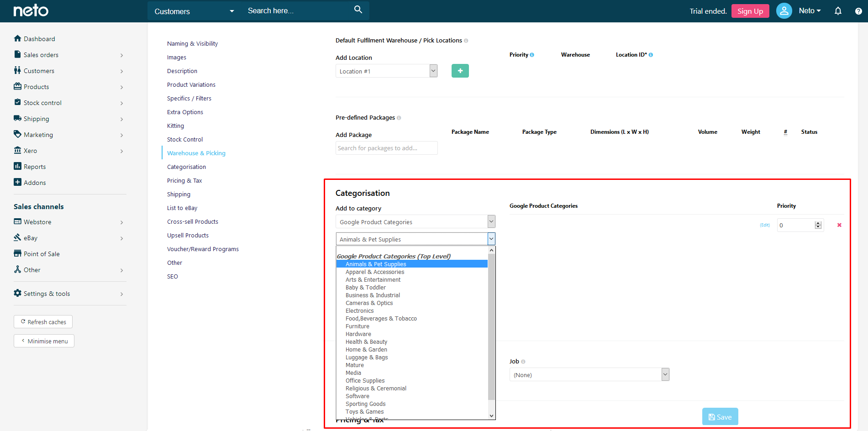Click the Default Fulfilment Warehouse info icon

click(x=466, y=41)
